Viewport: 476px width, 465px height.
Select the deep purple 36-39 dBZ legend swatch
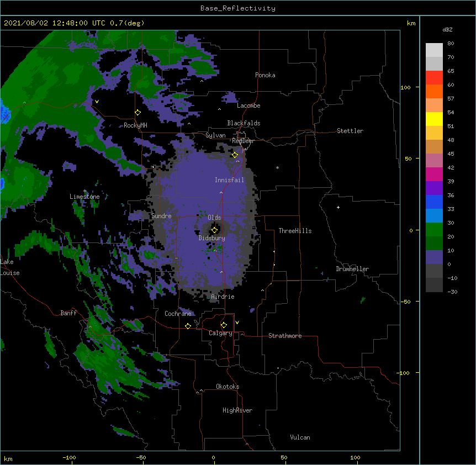coord(434,188)
